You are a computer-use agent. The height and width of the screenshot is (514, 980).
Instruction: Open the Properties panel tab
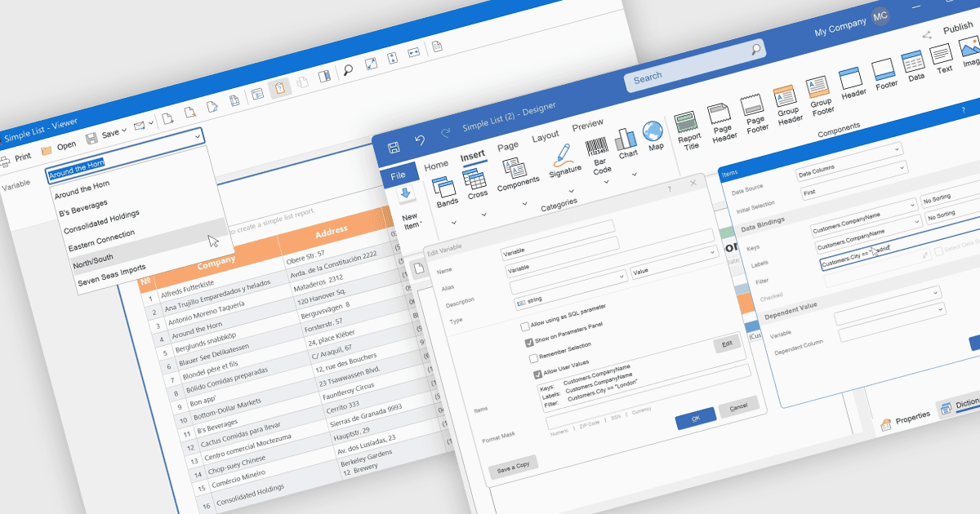point(906,419)
